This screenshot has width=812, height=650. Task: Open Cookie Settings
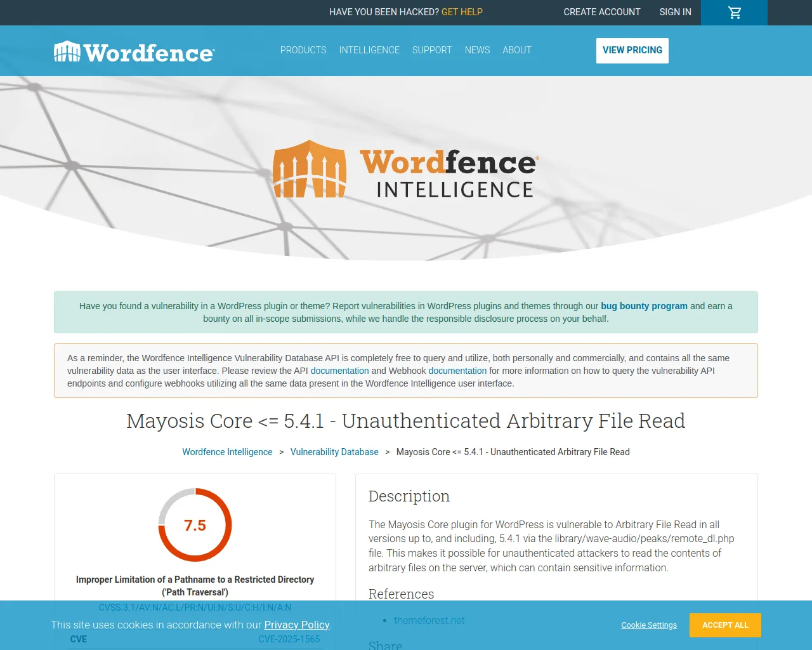point(649,625)
